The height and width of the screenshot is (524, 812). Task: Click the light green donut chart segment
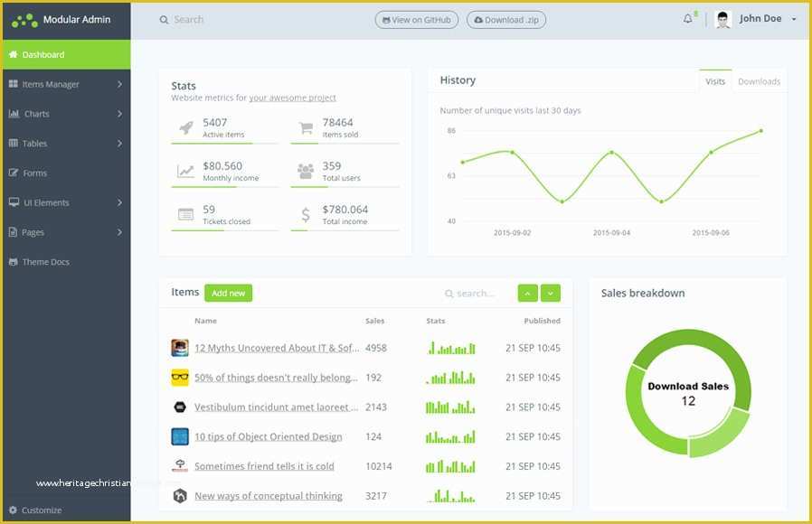click(x=722, y=435)
